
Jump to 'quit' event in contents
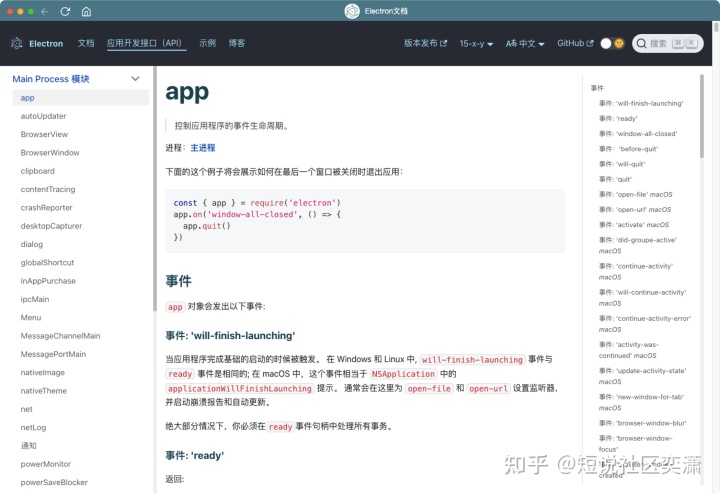615,179
